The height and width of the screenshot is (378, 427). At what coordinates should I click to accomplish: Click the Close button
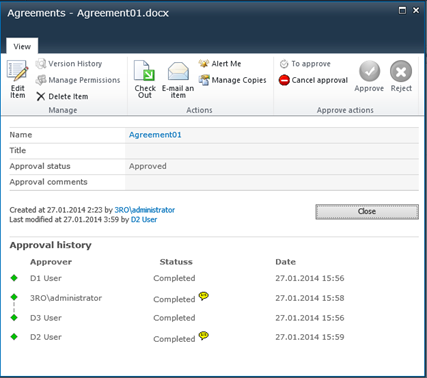(367, 212)
